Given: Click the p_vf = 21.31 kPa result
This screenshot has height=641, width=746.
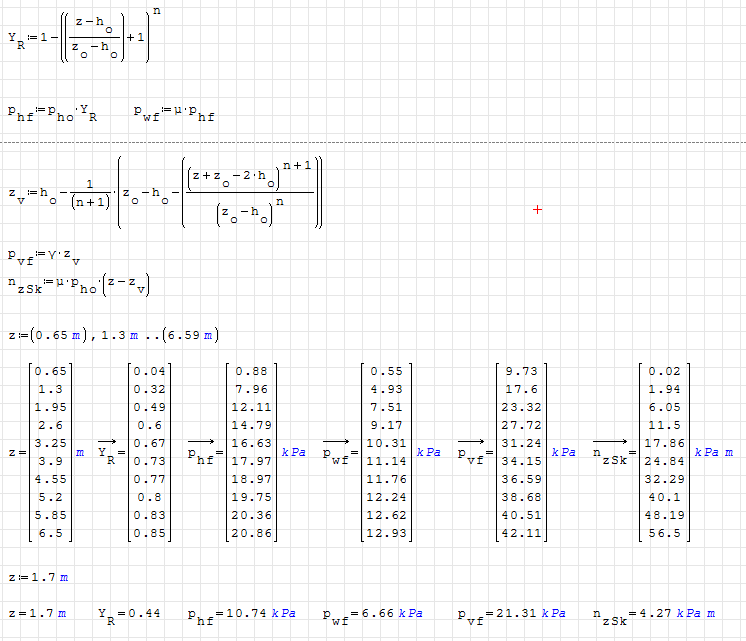Looking at the screenshot, I should click(511, 613).
